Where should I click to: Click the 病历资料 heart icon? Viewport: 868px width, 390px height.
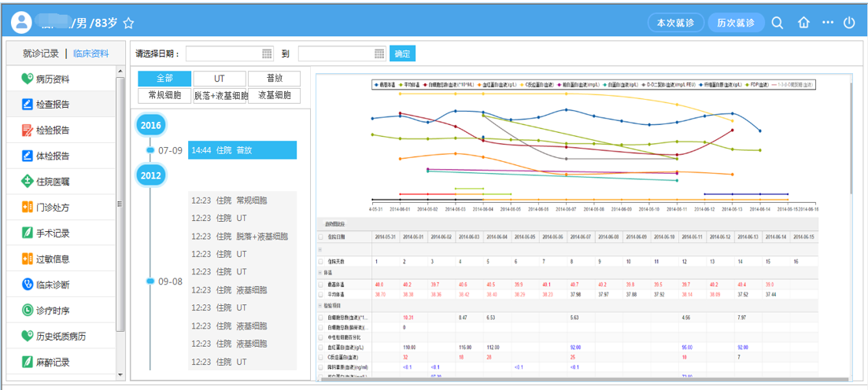pos(27,79)
